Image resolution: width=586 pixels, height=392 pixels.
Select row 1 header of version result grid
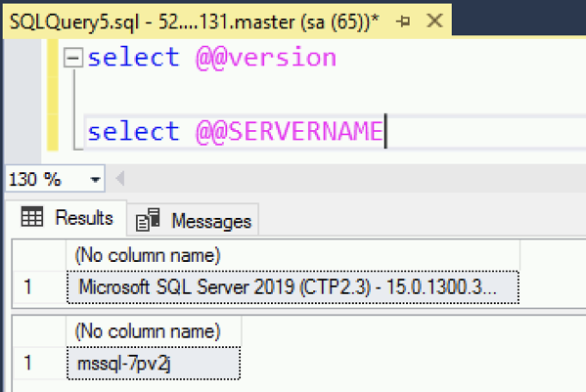point(39,287)
